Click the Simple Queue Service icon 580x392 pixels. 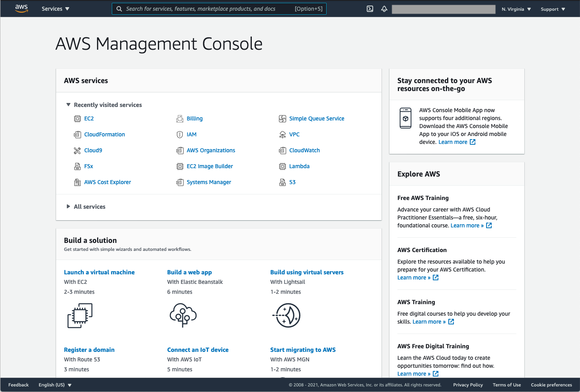tap(282, 118)
